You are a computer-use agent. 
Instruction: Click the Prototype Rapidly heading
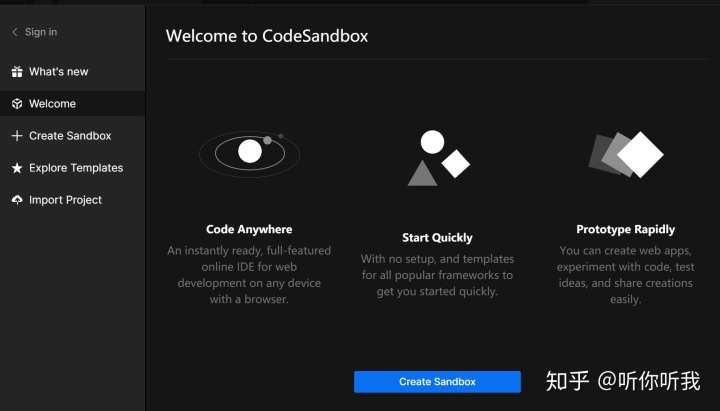[625, 229]
